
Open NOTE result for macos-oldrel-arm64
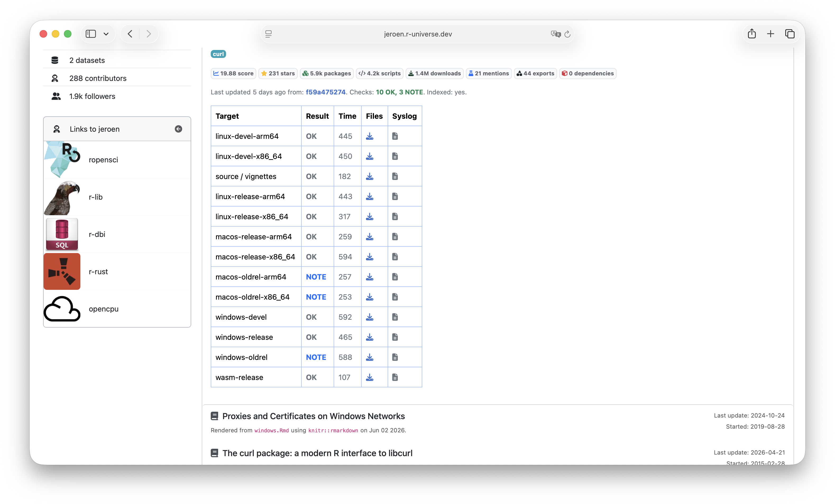[316, 277]
